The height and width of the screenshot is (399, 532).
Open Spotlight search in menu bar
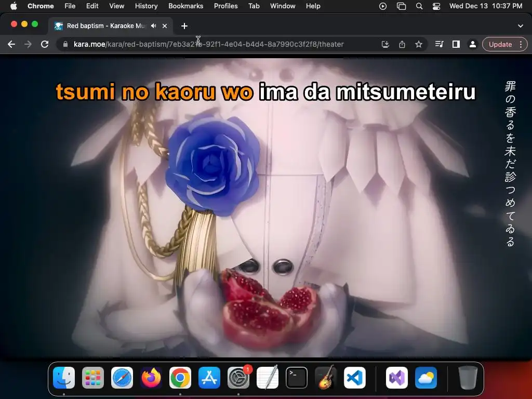[x=419, y=6]
